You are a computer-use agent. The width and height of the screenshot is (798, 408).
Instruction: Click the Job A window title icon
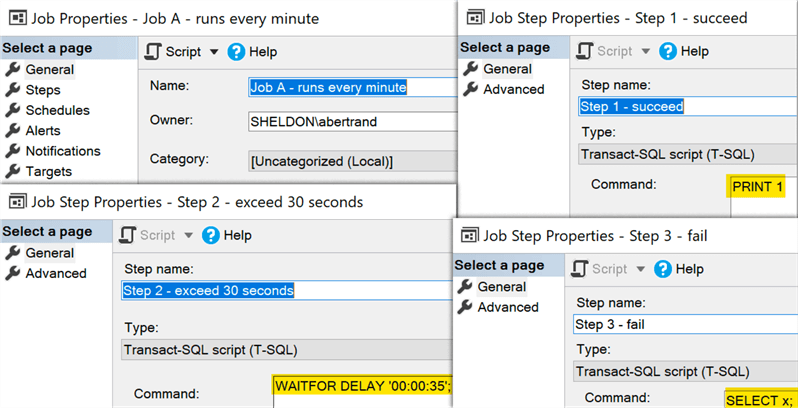[18, 17]
